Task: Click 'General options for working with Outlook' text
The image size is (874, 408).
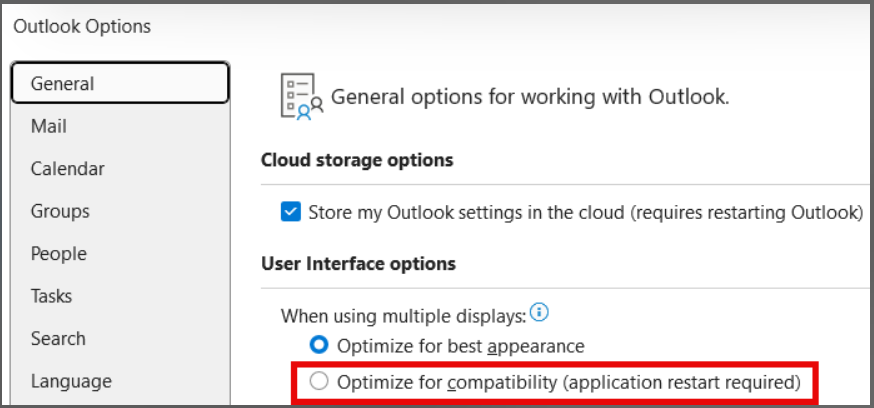Action: [x=530, y=97]
